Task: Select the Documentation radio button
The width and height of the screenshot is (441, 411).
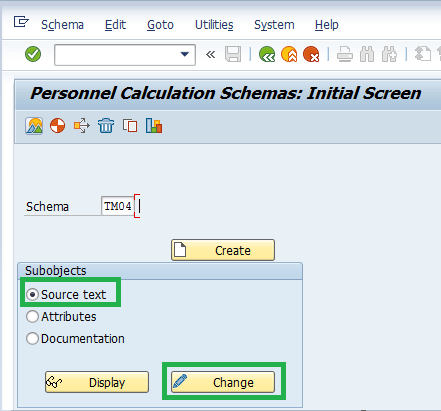Action: tap(32, 339)
